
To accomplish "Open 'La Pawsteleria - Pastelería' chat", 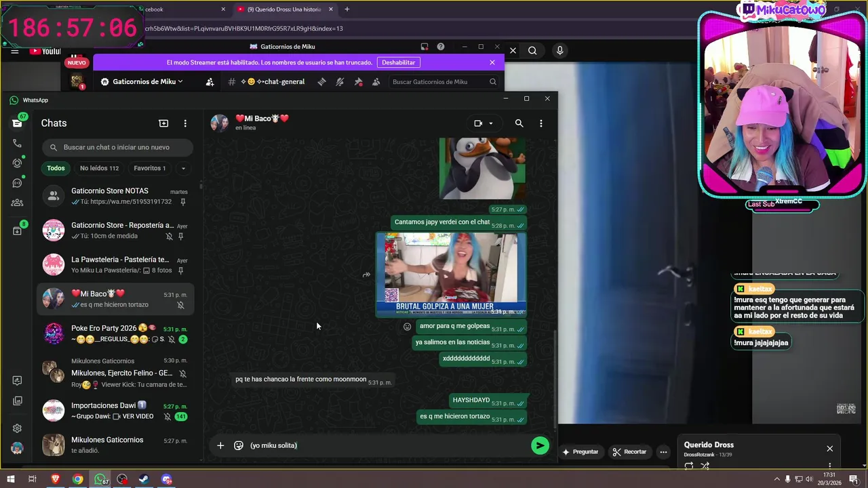I will coord(116,265).
